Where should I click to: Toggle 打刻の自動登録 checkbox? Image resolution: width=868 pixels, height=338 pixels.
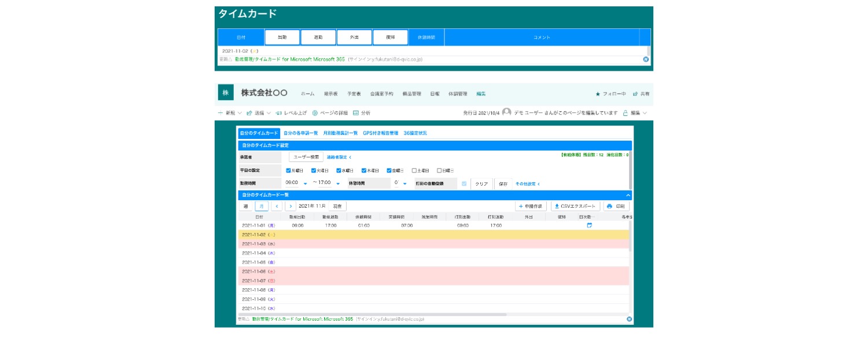click(464, 183)
